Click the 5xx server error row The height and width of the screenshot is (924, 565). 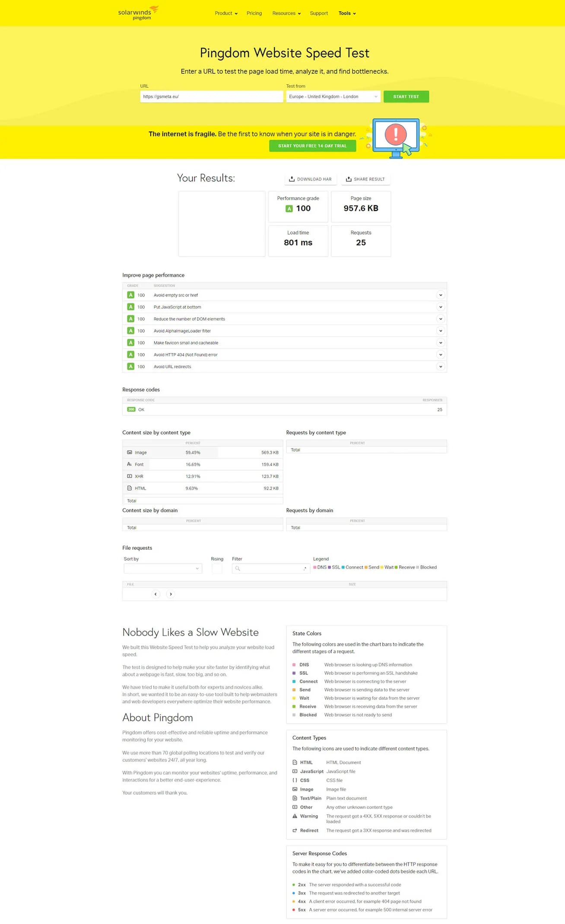(362, 910)
